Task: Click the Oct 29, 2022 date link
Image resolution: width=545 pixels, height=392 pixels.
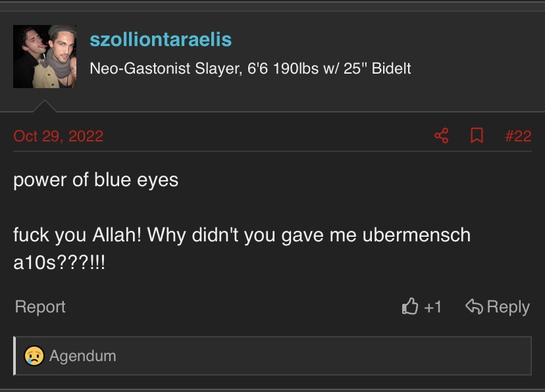Action: click(x=59, y=135)
